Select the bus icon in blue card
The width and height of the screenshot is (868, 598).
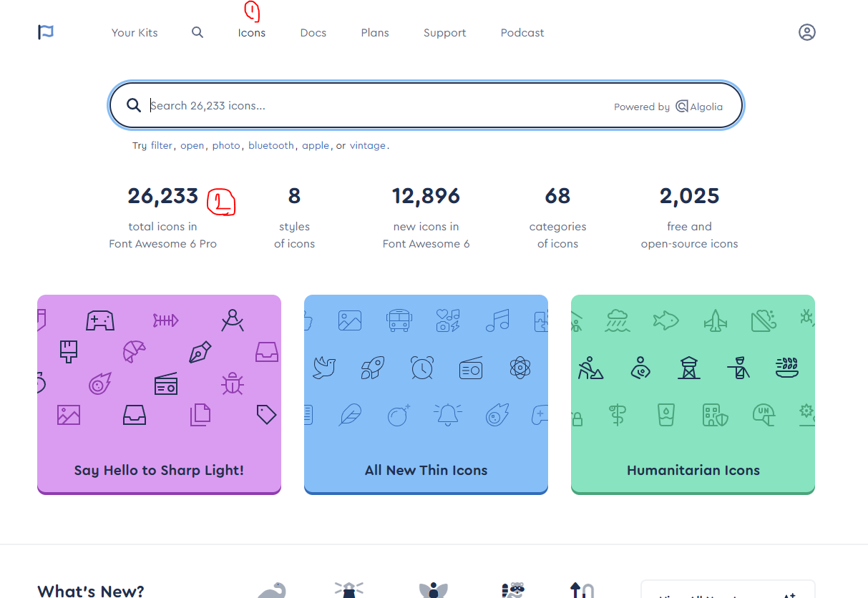[398, 320]
